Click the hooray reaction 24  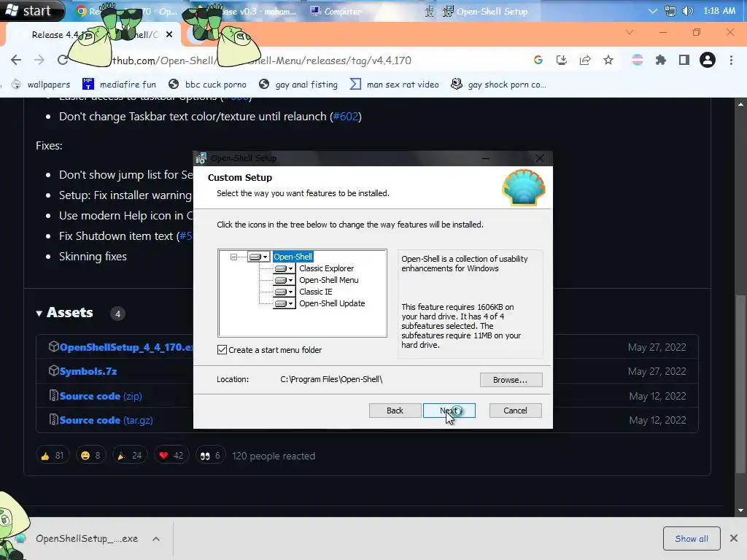pyautogui.click(x=130, y=456)
